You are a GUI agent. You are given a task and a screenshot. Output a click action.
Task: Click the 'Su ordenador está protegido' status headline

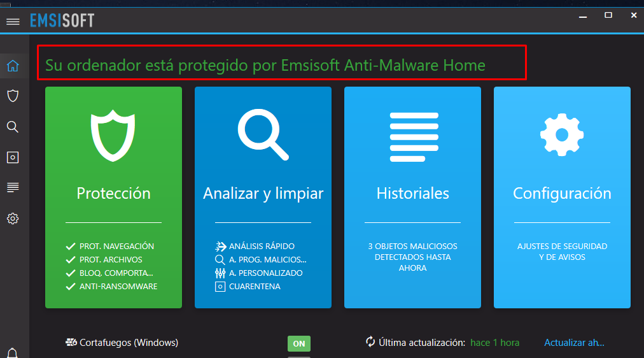265,65
